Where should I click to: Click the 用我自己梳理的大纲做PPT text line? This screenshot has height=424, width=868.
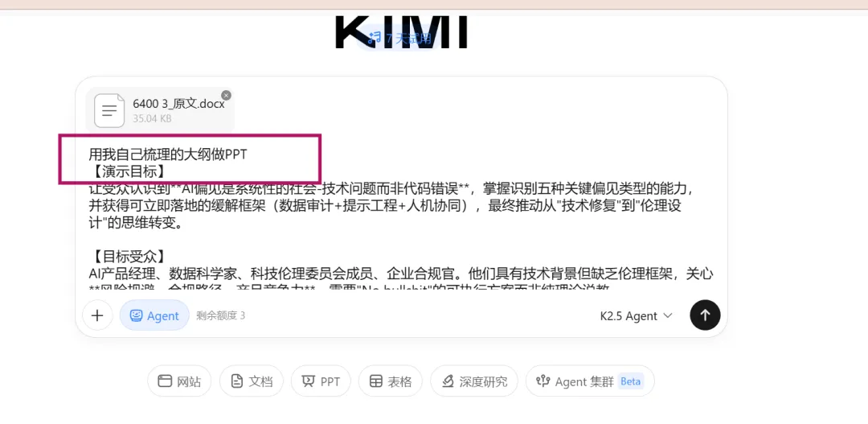168,154
